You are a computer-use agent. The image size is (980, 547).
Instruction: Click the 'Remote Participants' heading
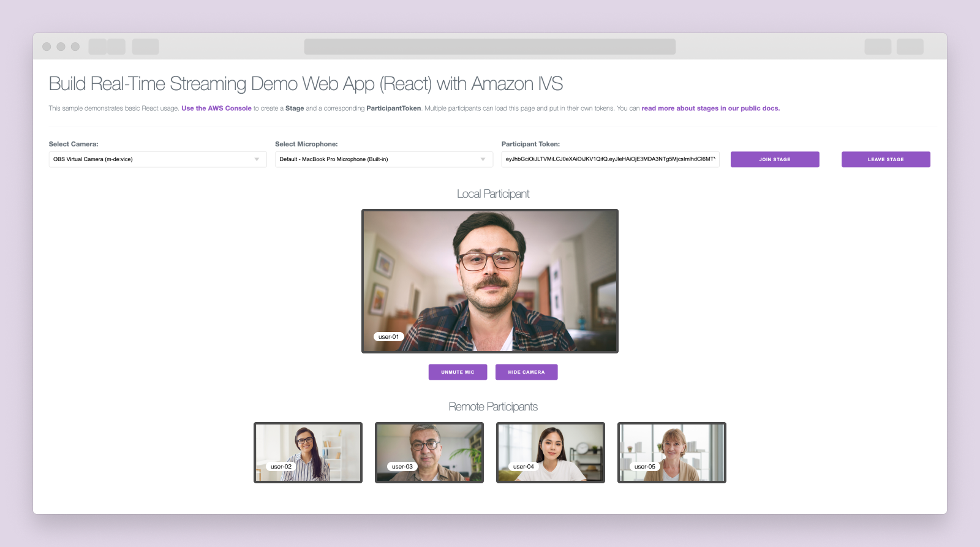(493, 407)
